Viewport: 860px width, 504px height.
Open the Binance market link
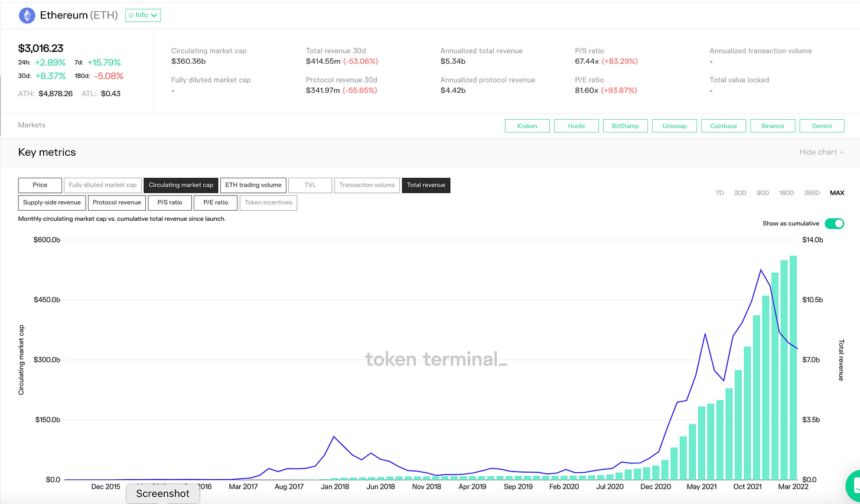pyautogui.click(x=773, y=126)
